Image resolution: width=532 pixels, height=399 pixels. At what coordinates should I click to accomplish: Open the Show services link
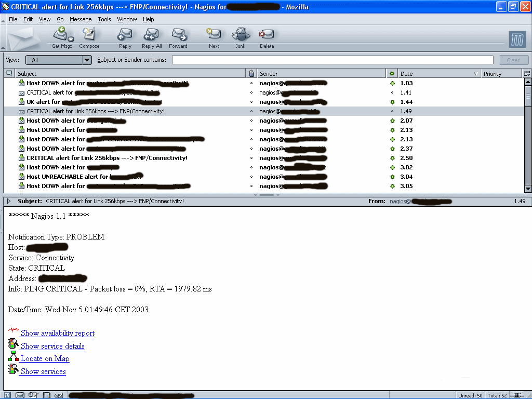tap(43, 371)
